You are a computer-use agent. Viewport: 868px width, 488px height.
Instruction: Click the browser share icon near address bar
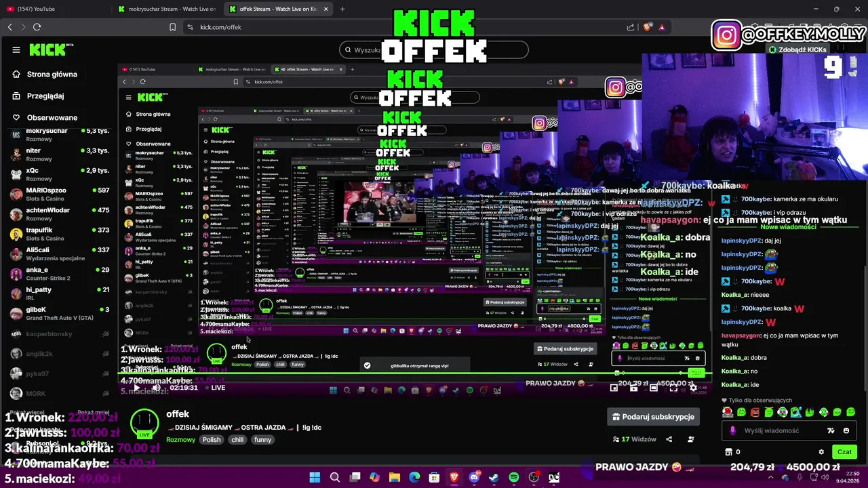click(631, 27)
